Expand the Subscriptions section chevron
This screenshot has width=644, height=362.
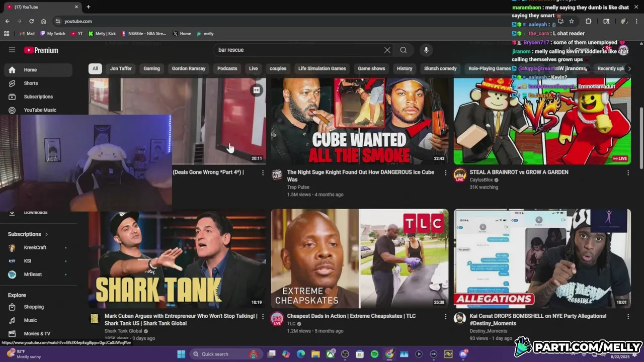(x=47, y=234)
